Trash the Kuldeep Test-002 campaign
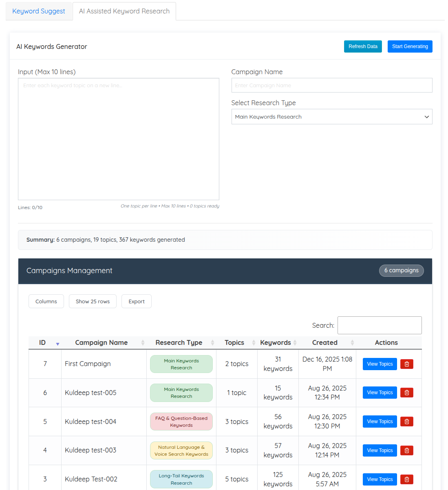Viewport: 448px width, 490px height. [406, 479]
